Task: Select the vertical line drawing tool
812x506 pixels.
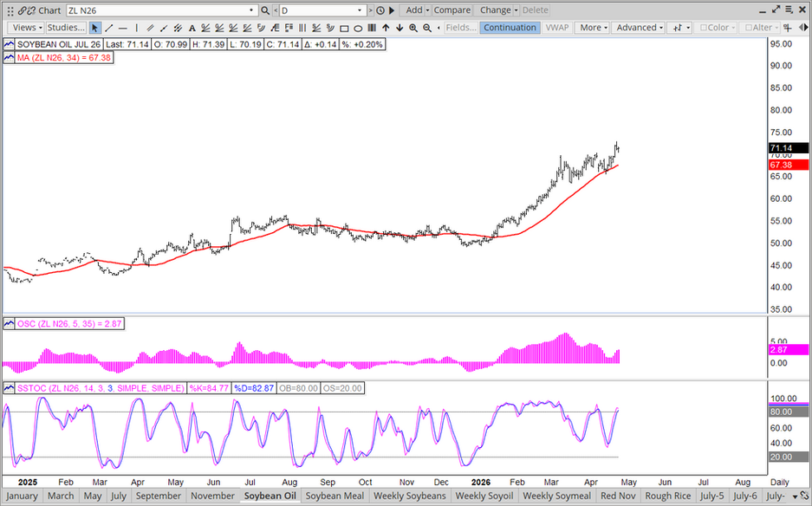Action: coord(137,28)
